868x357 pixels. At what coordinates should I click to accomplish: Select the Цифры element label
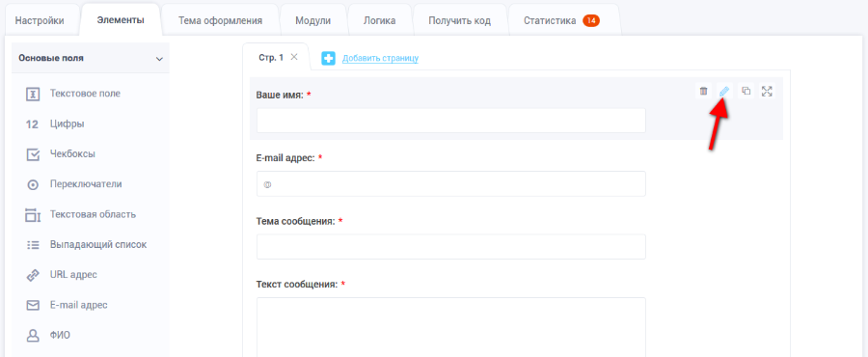pos(67,124)
